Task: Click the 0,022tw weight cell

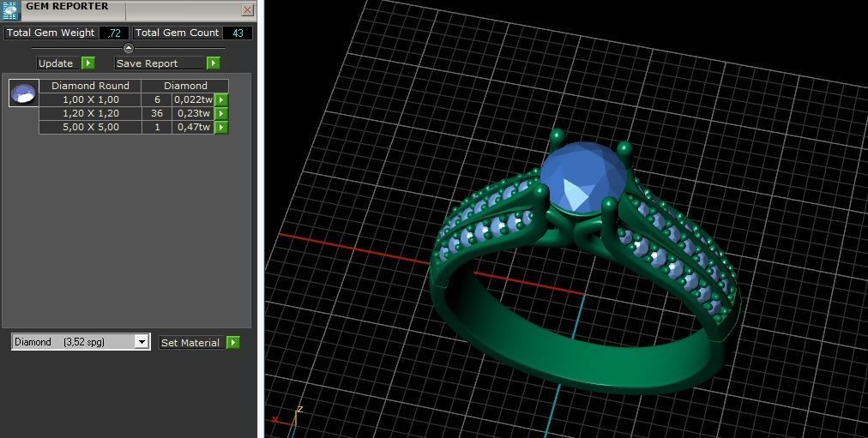Action: click(x=193, y=99)
